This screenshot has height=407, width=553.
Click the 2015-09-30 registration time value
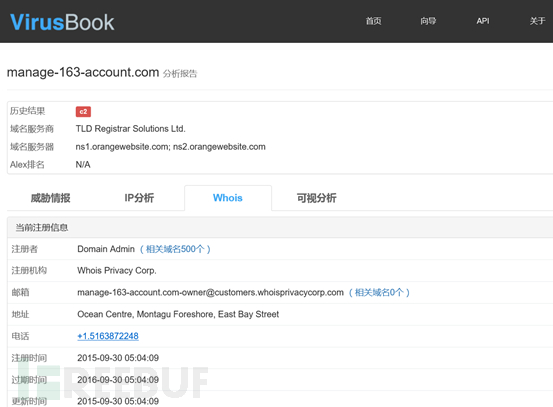coord(118,358)
